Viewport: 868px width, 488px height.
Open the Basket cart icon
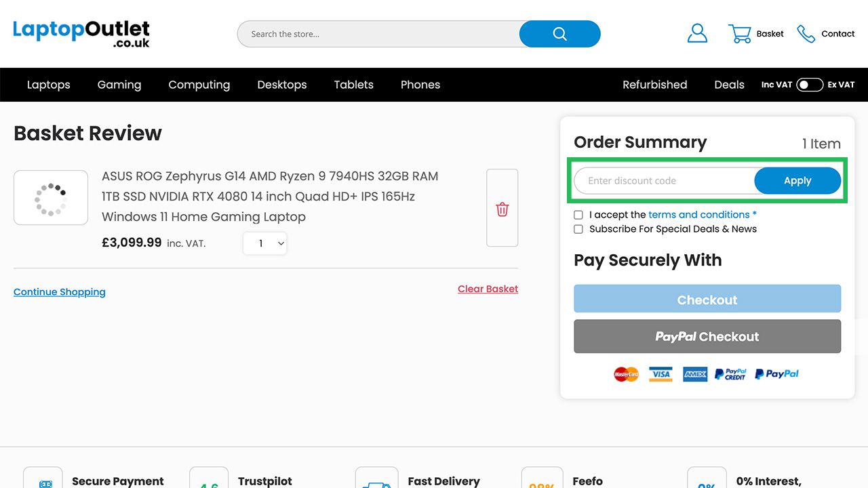(740, 34)
